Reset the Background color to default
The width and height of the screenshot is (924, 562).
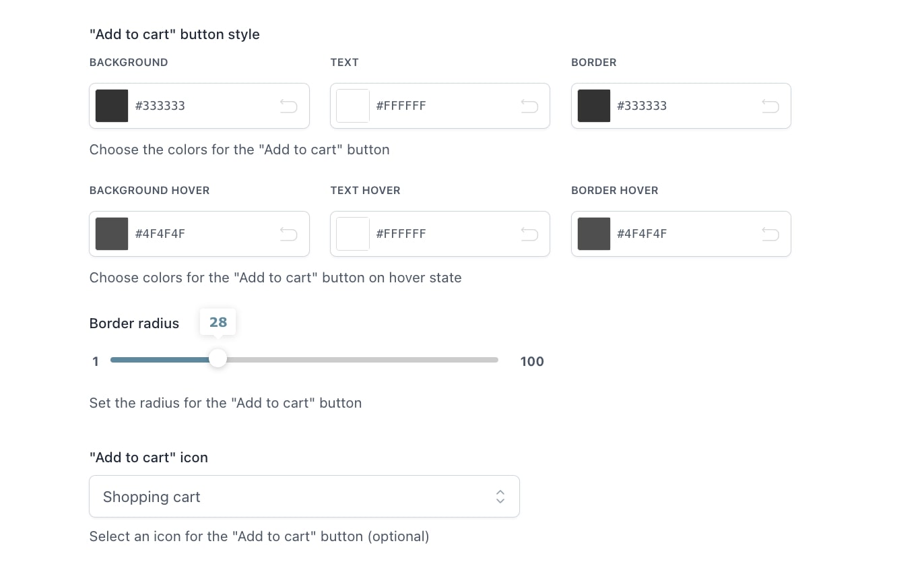point(288,106)
